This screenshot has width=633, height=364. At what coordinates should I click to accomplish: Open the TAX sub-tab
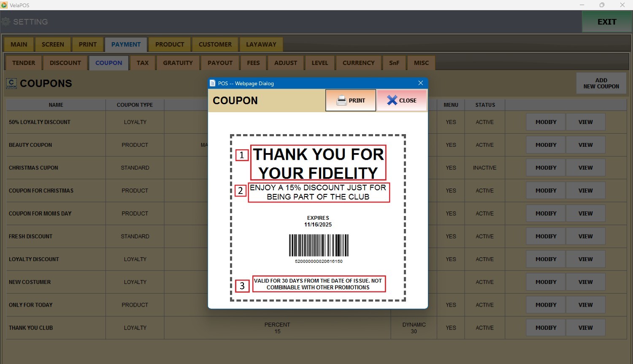pyautogui.click(x=143, y=63)
